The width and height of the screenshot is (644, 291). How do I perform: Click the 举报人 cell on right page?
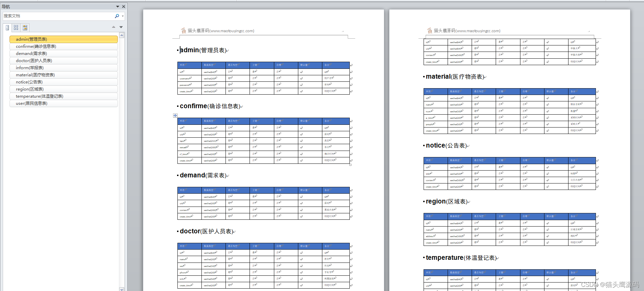582,48
